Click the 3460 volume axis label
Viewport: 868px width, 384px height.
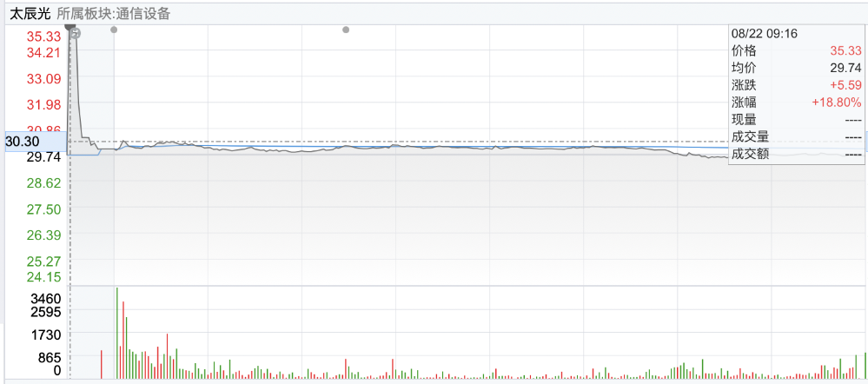(45, 299)
